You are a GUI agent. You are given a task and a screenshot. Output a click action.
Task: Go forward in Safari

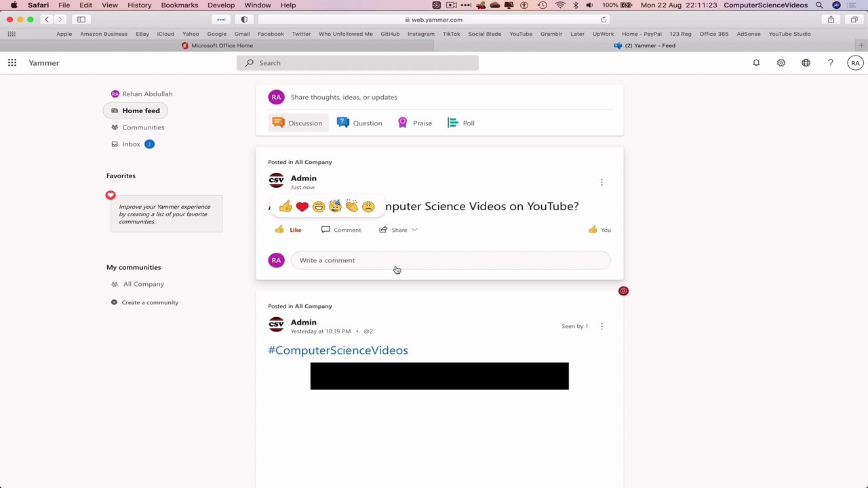pyautogui.click(x=60, y=20)
